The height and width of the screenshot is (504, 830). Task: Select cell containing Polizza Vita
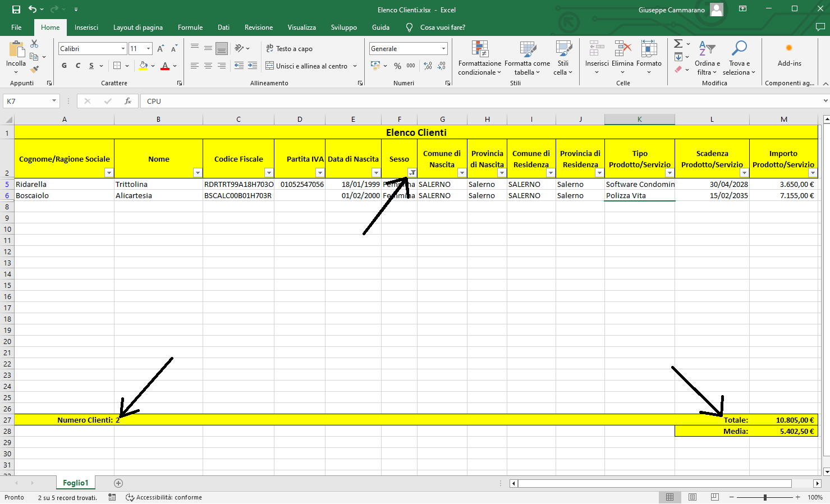click(x=639, y=195)
